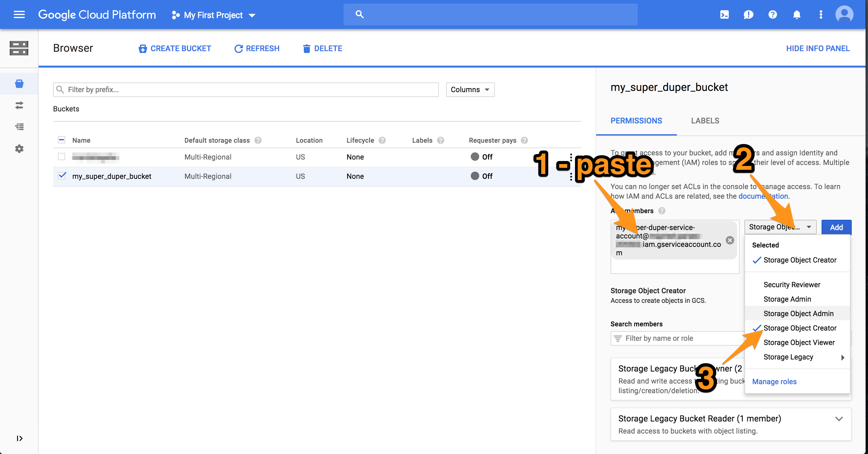This screenshot has height=454, width=868.
Task: Select Storage Object Admin role
Action: 797,314
